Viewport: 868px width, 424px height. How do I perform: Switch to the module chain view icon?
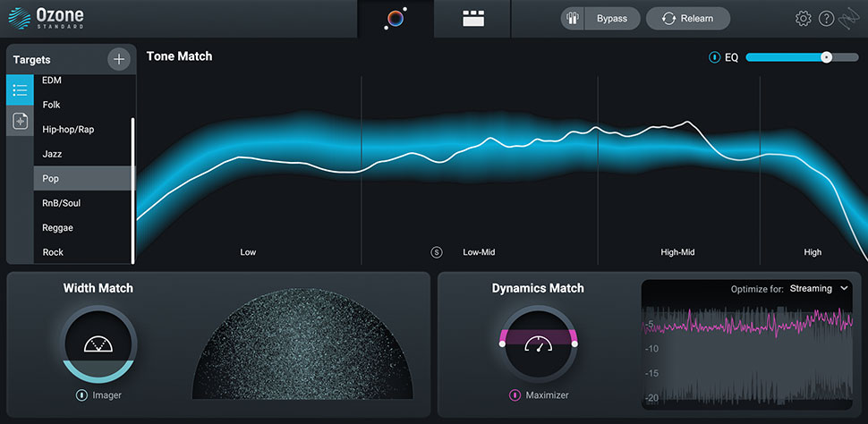click(472, 19)
